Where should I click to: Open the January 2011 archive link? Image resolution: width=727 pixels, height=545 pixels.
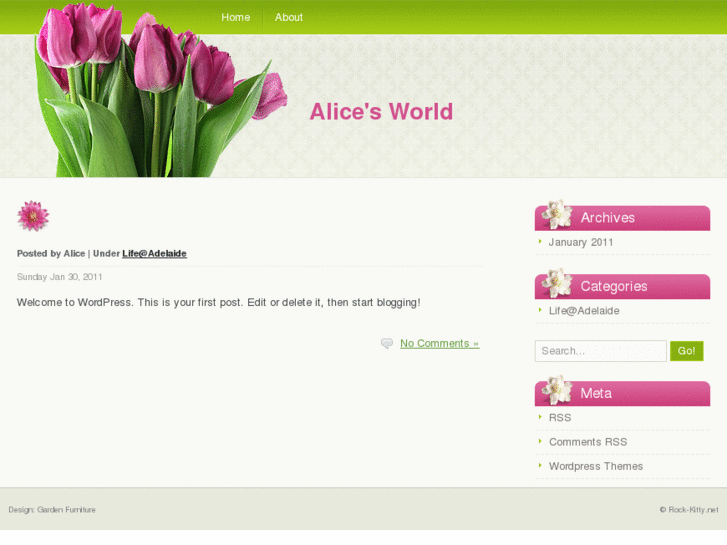point(580,242)
